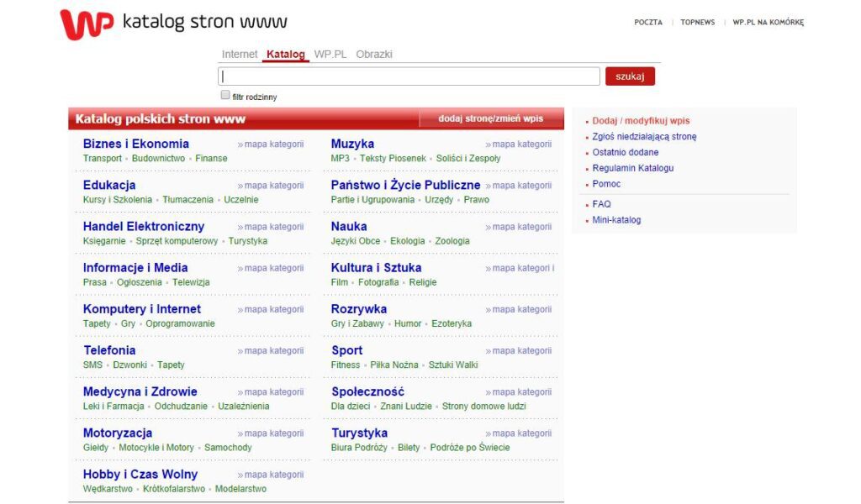Switch to the Internet search tab
This screenshot has width=861, height=504.
[x=240, y=55]
